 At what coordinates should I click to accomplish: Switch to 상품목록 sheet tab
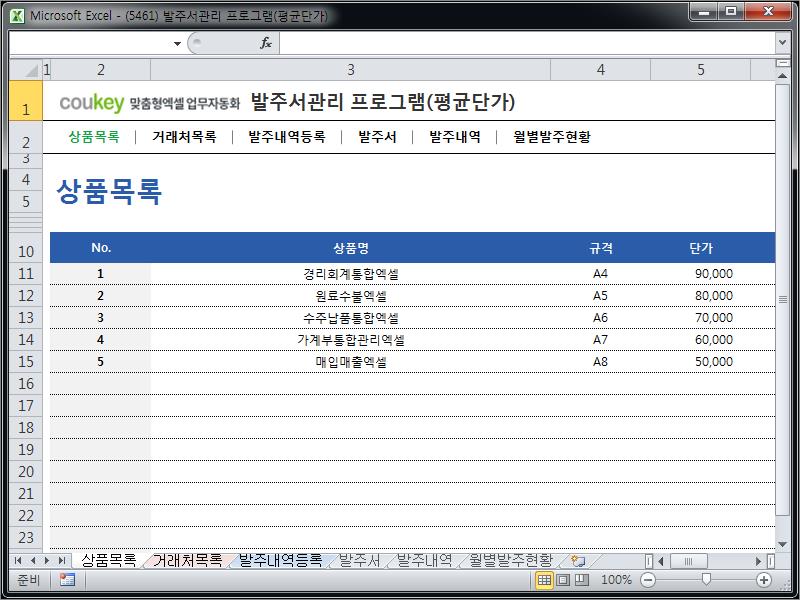pyautogui.click(x=108, y=560)
